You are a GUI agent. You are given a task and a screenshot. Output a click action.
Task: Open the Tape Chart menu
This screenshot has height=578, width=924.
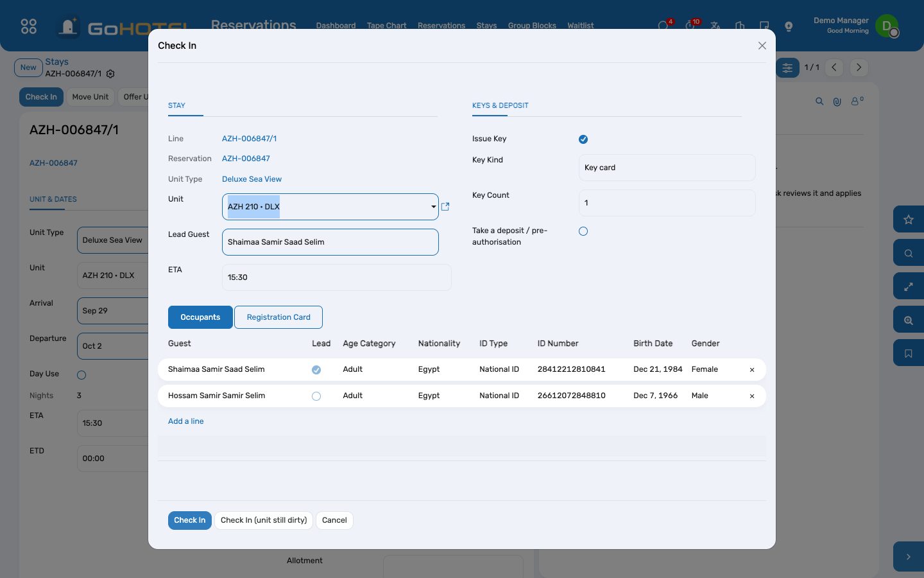point(386,26)
